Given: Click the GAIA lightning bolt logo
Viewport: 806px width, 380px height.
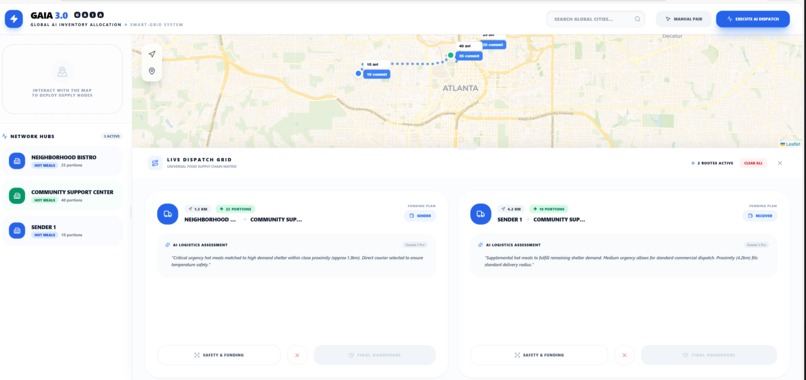Looking at the screenshot, I should (x=14, y=19).
